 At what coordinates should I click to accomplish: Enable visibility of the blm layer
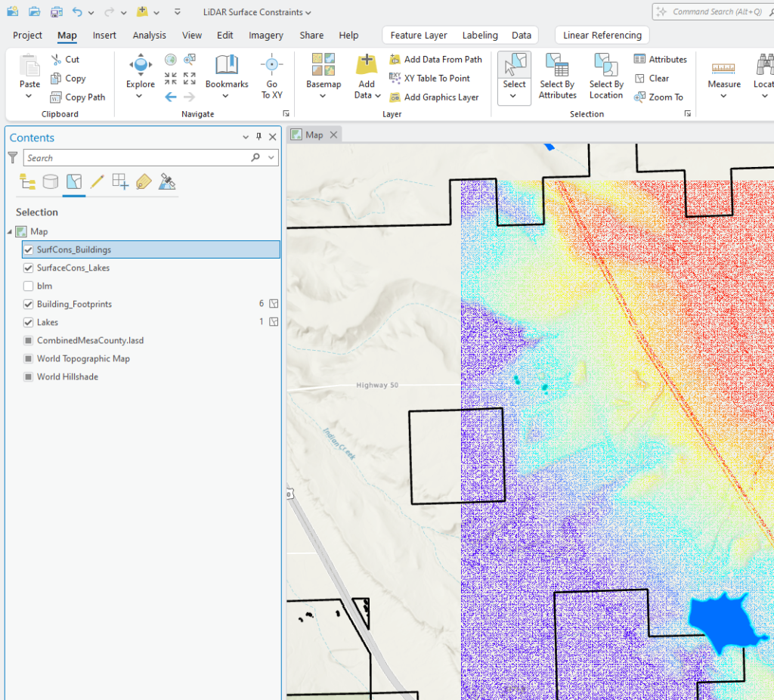(28, 286)
